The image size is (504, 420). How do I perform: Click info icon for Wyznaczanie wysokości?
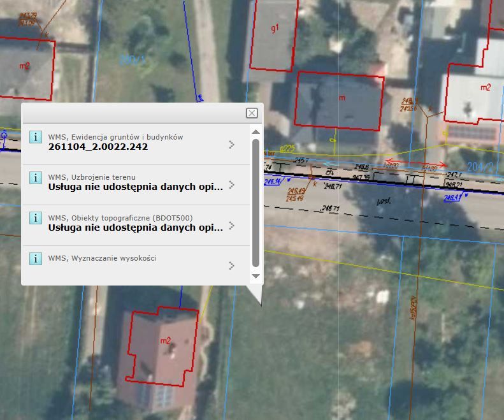point(36,259)
